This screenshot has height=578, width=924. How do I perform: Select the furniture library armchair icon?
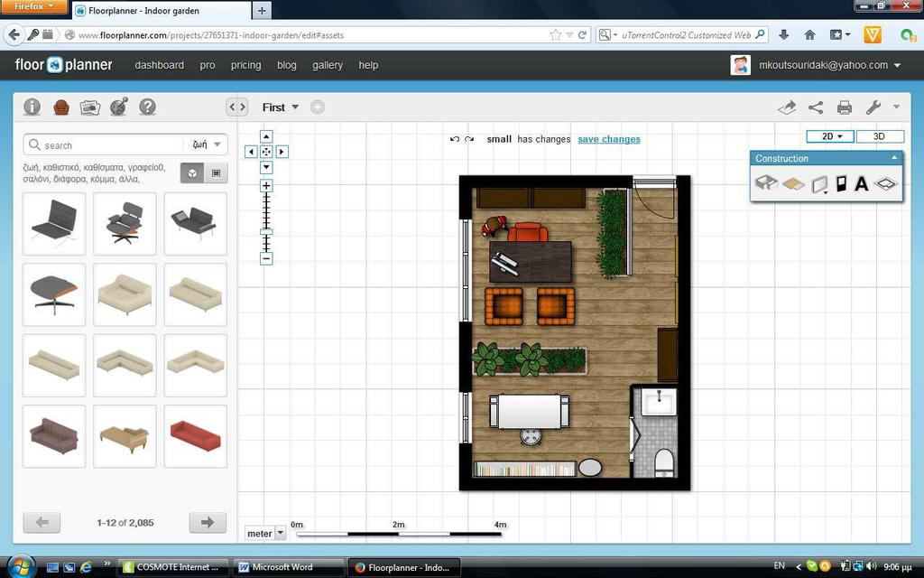(x=61, y=107)
